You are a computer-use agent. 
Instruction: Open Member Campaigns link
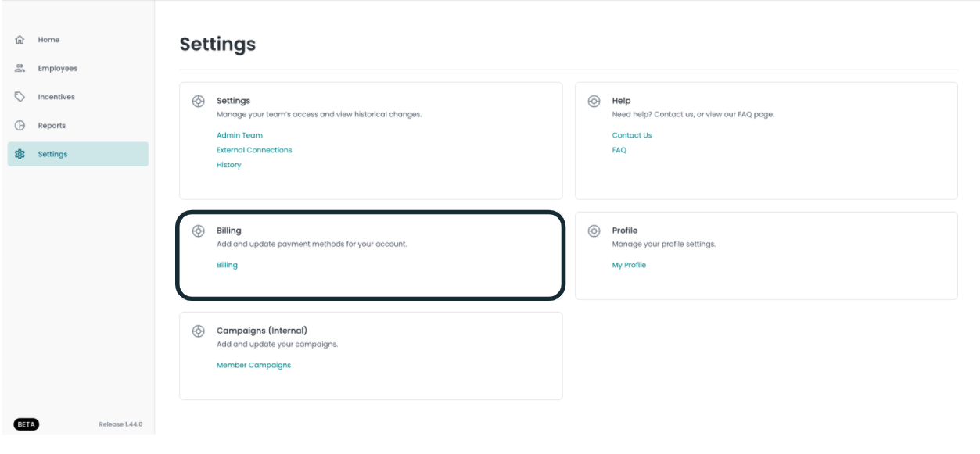click(x=253, y=365)
